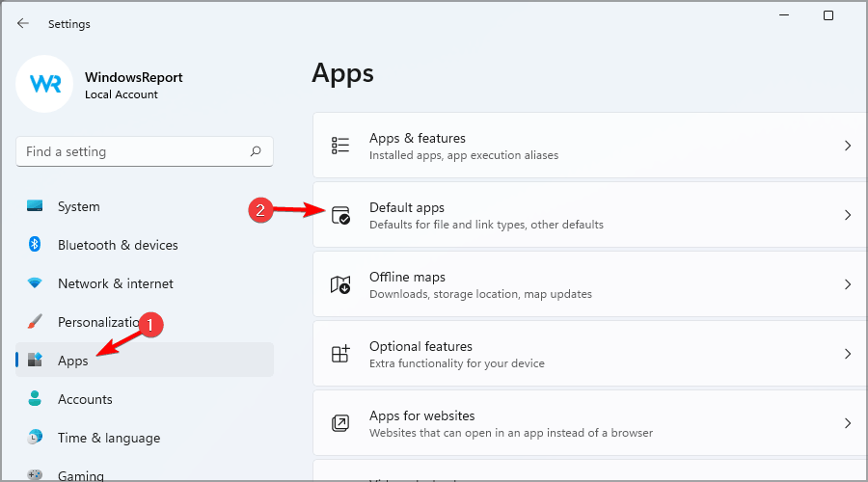
Task: Open System settings via monitor icon
Action: tap(36, 206)
